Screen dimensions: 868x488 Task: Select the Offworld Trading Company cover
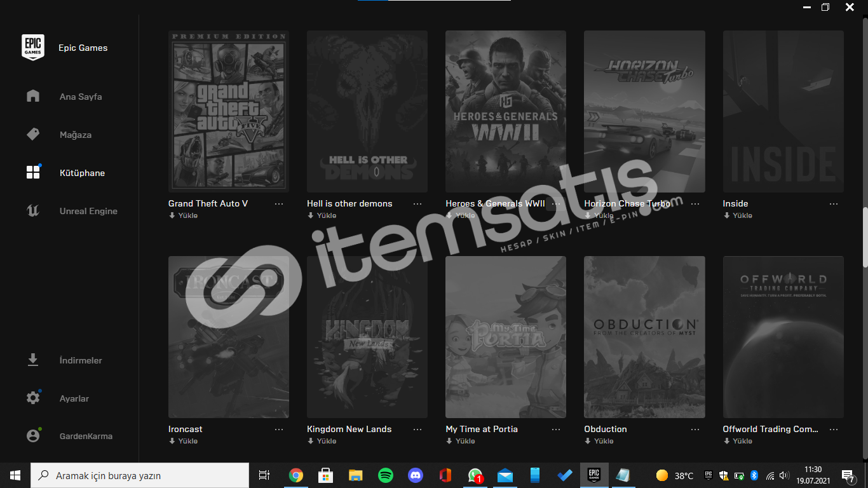[783, 337]
